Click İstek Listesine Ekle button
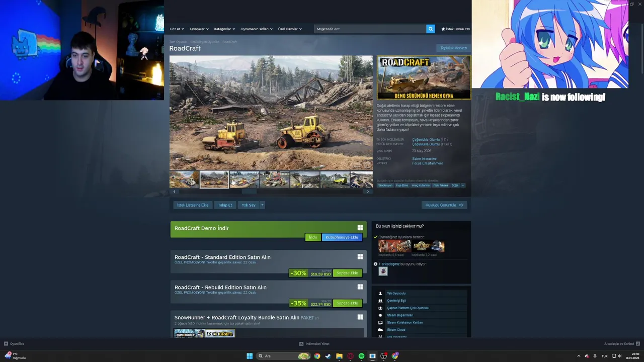The image size is (644, 362). click(x=193, y=205)
